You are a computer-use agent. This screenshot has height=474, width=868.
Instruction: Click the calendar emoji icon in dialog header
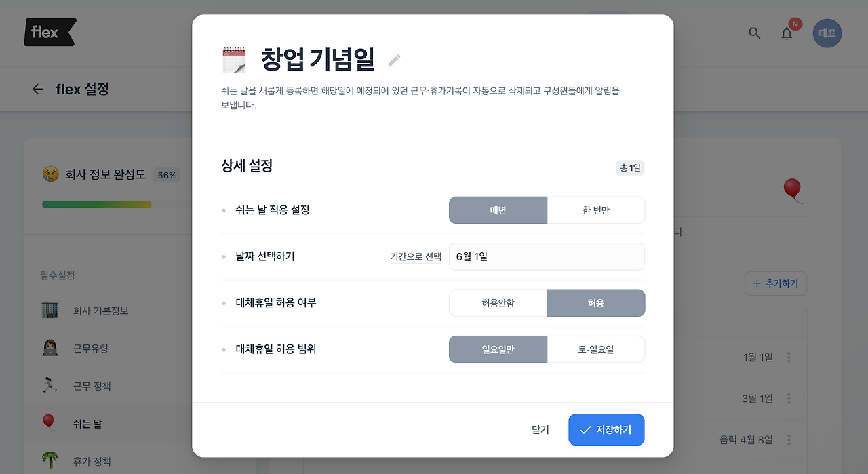(234, 60)
